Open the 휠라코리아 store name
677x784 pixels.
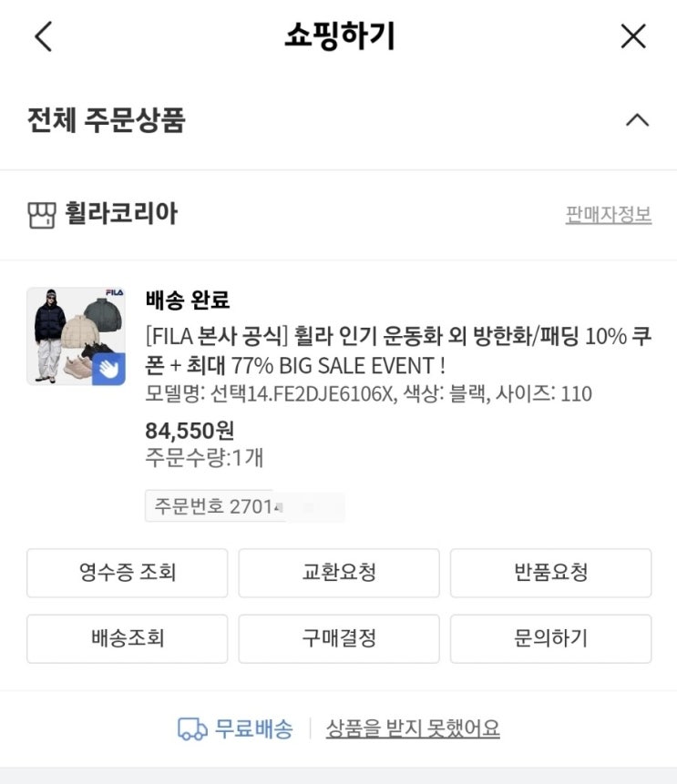tap(121, 215)
